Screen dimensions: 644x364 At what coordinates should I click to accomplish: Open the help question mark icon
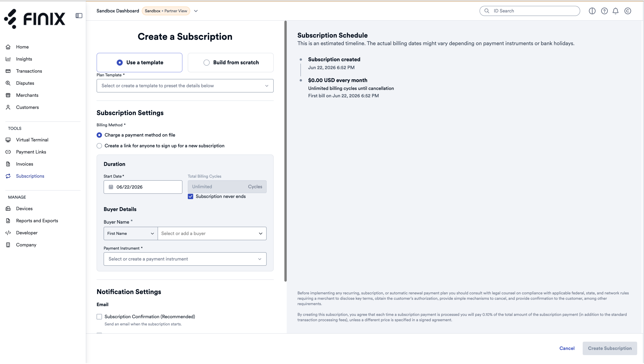[604, 11]
